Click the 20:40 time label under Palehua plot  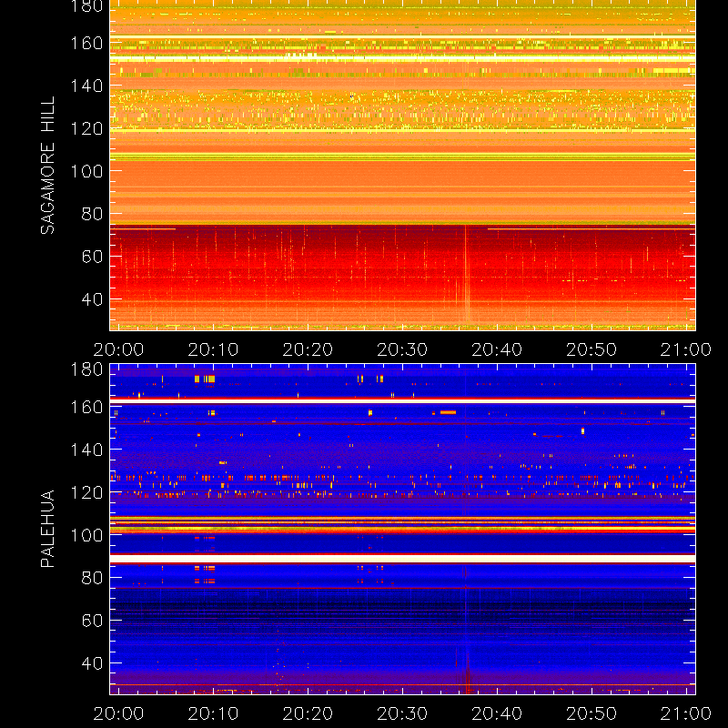[497, 713]
